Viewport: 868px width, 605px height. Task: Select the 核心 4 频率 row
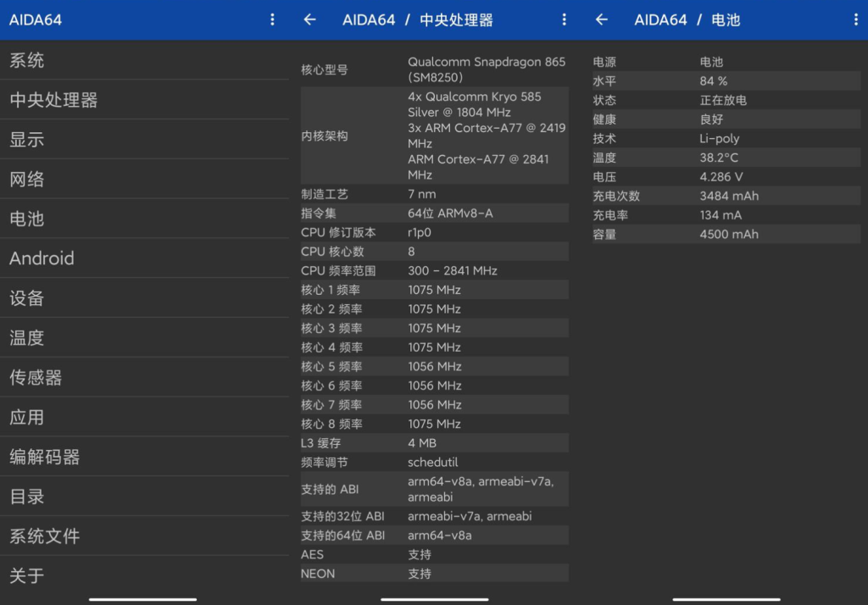[x=435, y=347]
